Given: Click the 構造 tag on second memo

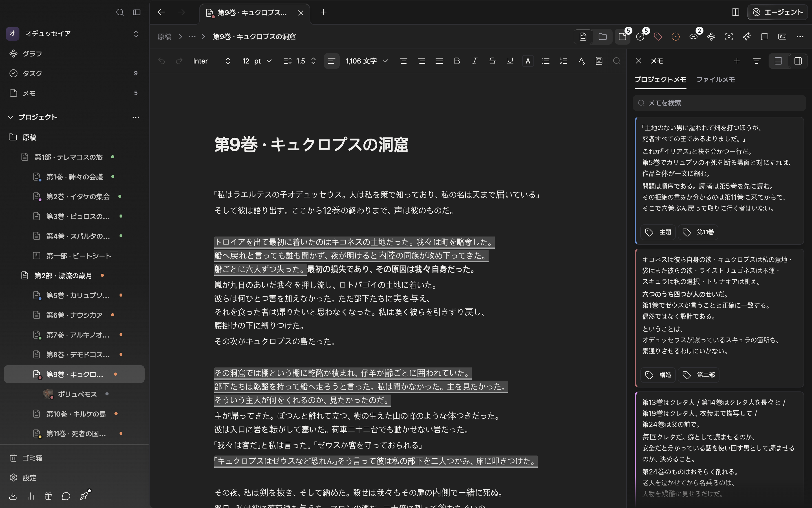Looking at the screenshot, I should click(x=658, y=375).
